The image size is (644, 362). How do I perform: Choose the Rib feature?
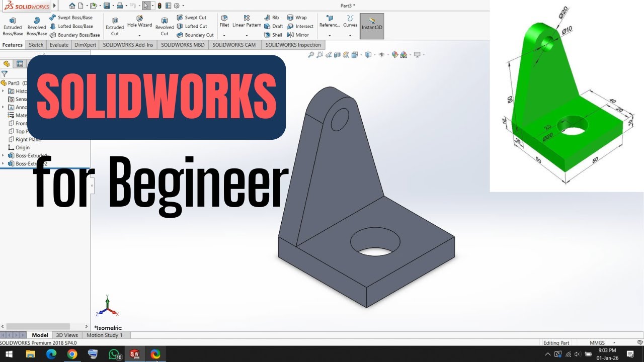click(272, 18)
